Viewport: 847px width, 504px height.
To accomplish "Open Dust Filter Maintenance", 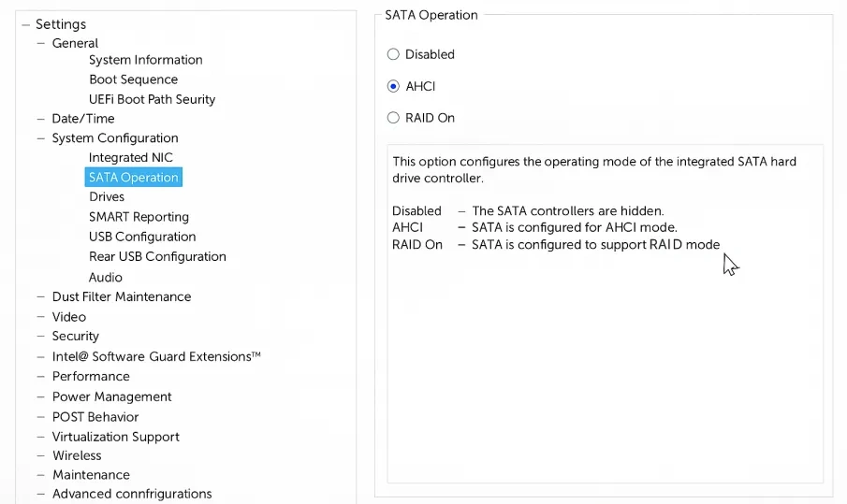I will tap(122, 296).
